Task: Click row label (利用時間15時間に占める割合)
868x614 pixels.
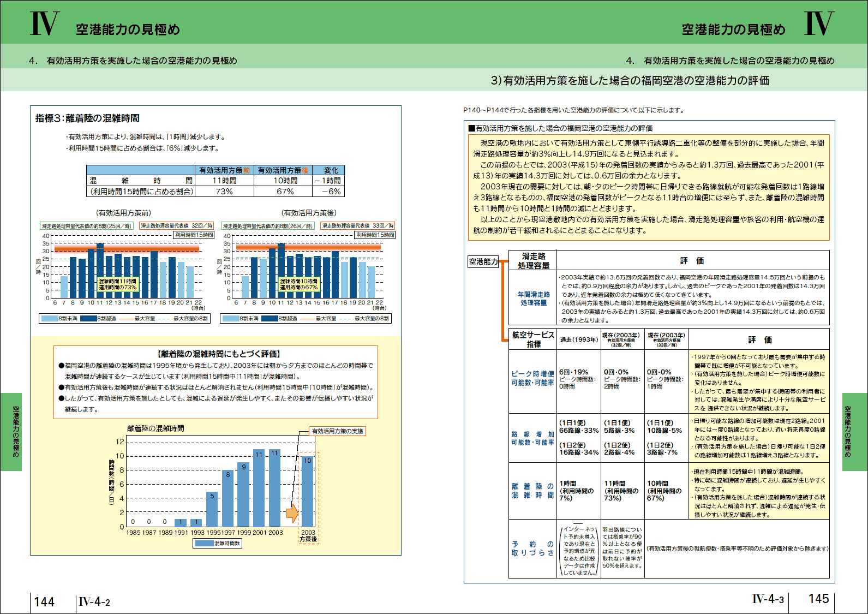Action: tap(141, 192)
